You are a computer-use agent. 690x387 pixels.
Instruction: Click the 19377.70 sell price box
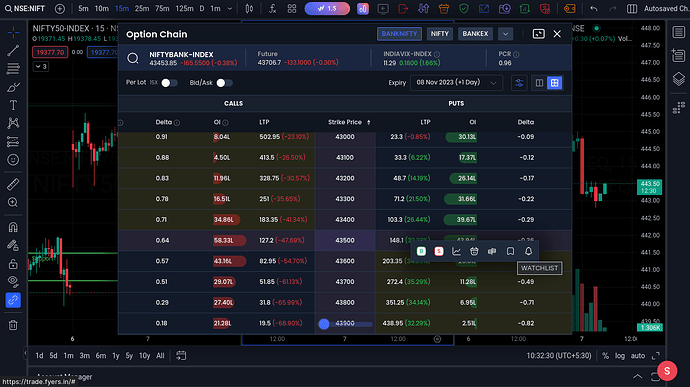click(50, 52)
